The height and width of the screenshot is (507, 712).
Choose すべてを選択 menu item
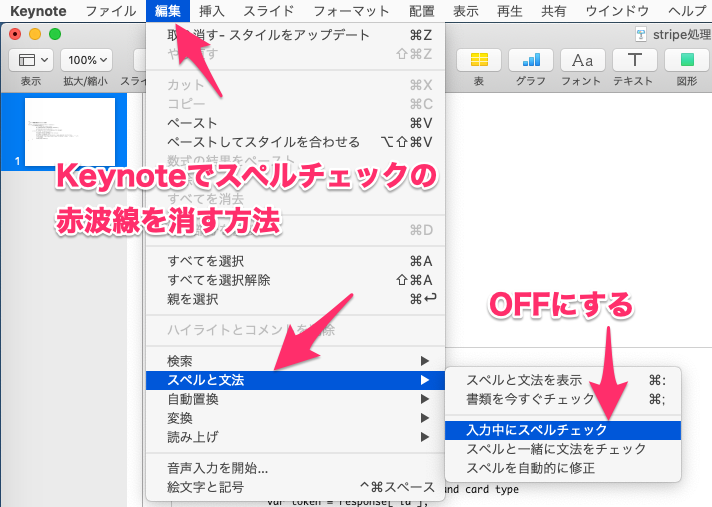click(295, 261)
